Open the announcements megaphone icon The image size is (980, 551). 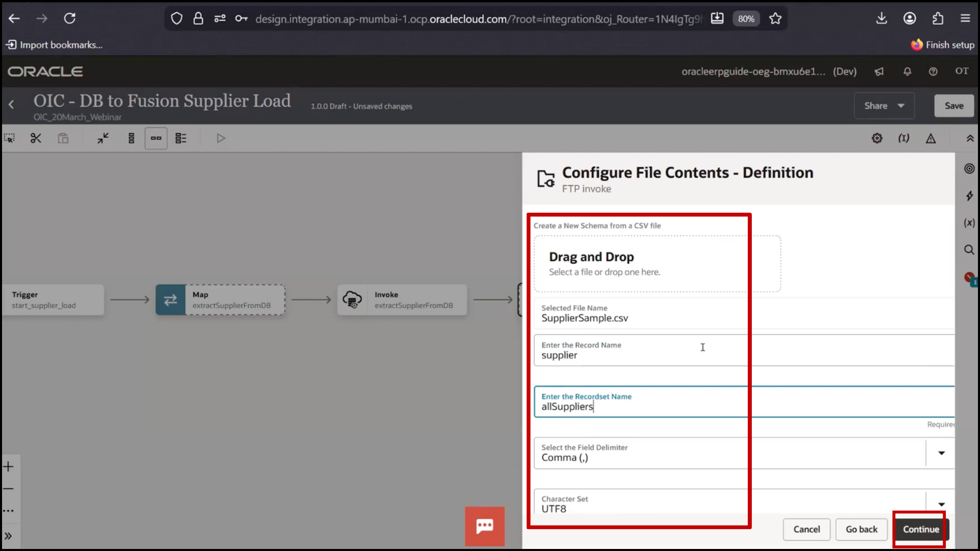[879, 71]
